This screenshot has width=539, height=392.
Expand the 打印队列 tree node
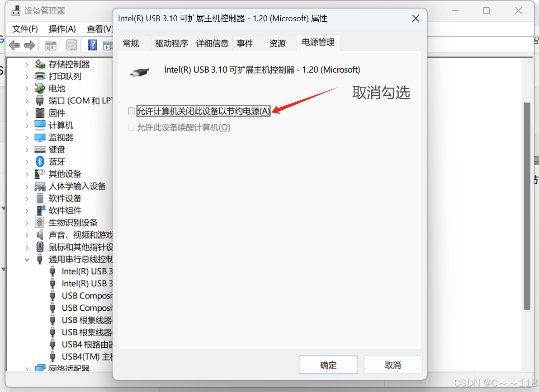tap(27, 76)
